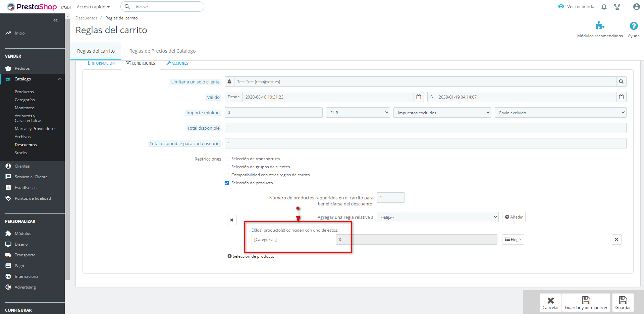Open the --Elija-- rule type dropdown
This screenshot has width=644, height=314.
[438, 217]
